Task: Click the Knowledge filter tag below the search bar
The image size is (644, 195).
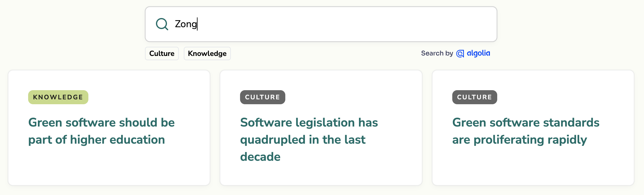Action: (x=207, y=53)
